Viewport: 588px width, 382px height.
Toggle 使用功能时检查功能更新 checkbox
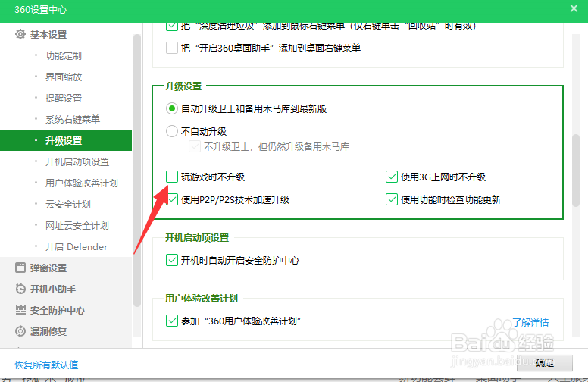point(392,199)
